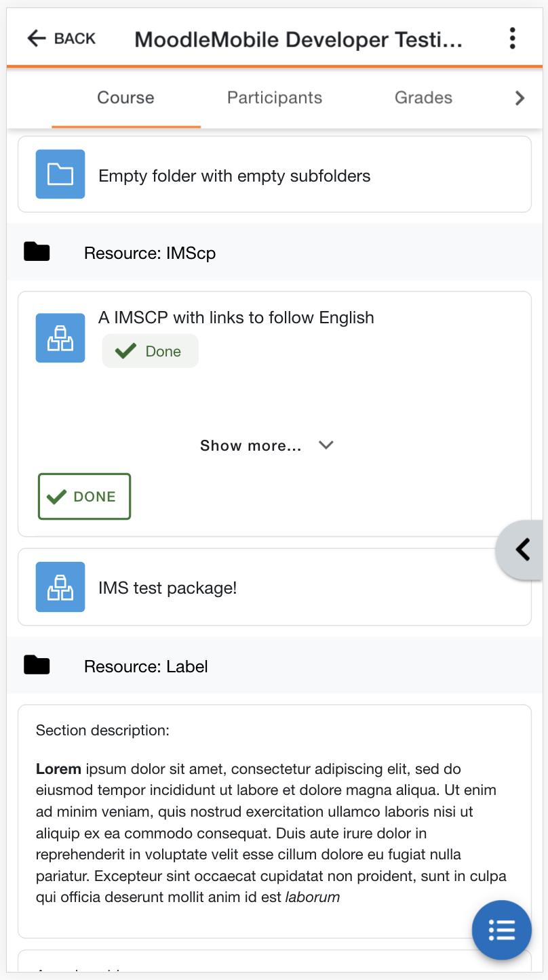Click IMS package icon for A IMSCP
548x980 pixels.
(x=60, y=338)
